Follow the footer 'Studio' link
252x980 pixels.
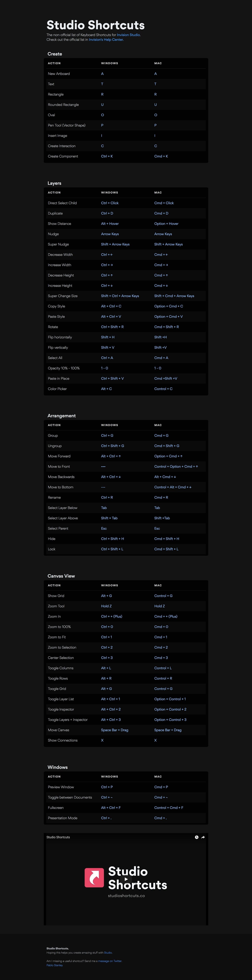pos(108,953)
